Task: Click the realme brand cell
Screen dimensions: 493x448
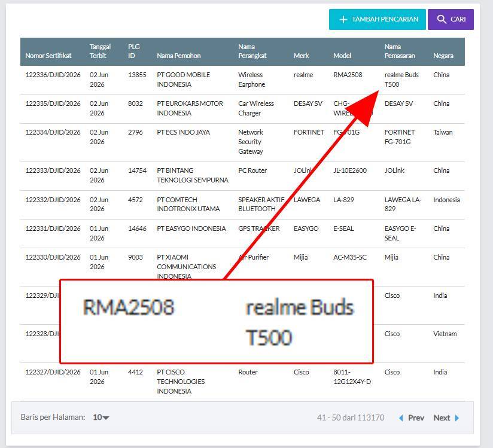Action: [x=303, y=75]
